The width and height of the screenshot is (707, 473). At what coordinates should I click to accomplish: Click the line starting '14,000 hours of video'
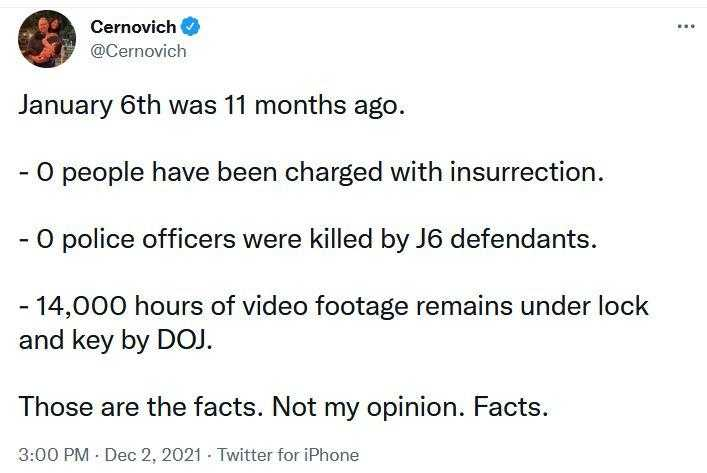(334, 307)
